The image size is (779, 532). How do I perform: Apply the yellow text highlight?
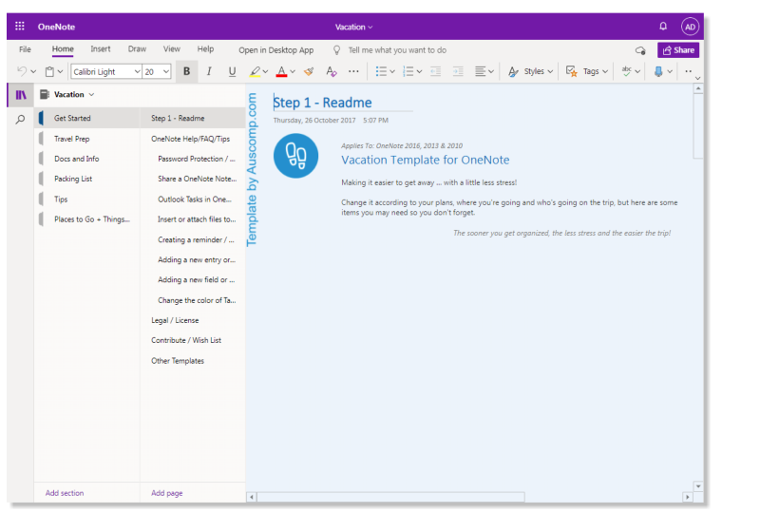coord(255,71)
